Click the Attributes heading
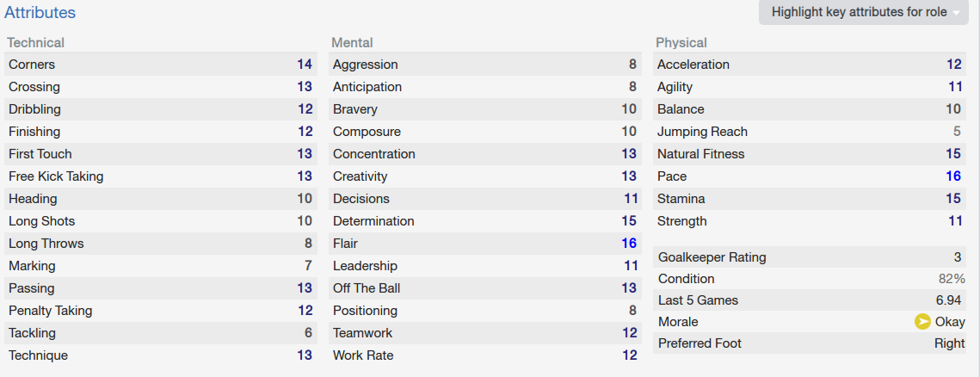 pyautogui.click(x=40, y=13)
